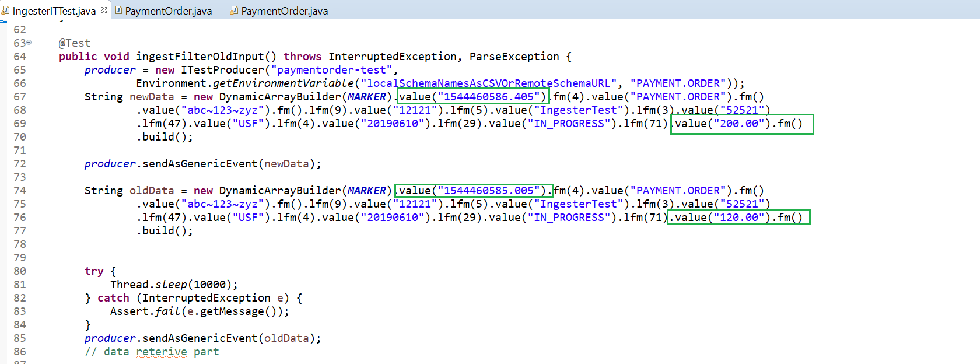
Task: Select the IngesterITTest.java tab
Action: pyautogui.click(x=54, y=11)
